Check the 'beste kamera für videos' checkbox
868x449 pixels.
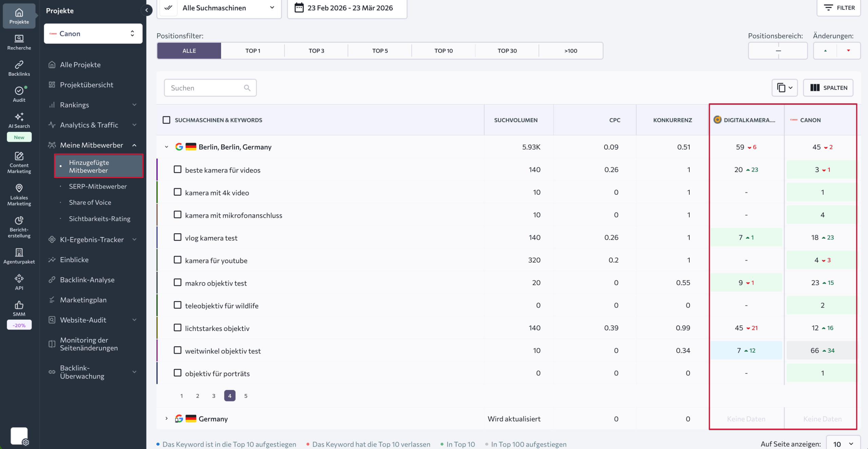click(177, 169)
